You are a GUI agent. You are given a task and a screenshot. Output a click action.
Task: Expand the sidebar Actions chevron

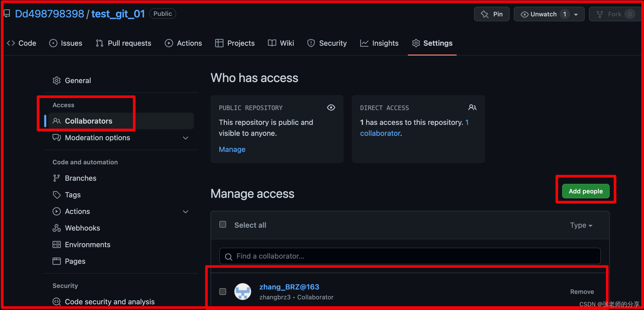pyautogui.click(x=185, y=212)
